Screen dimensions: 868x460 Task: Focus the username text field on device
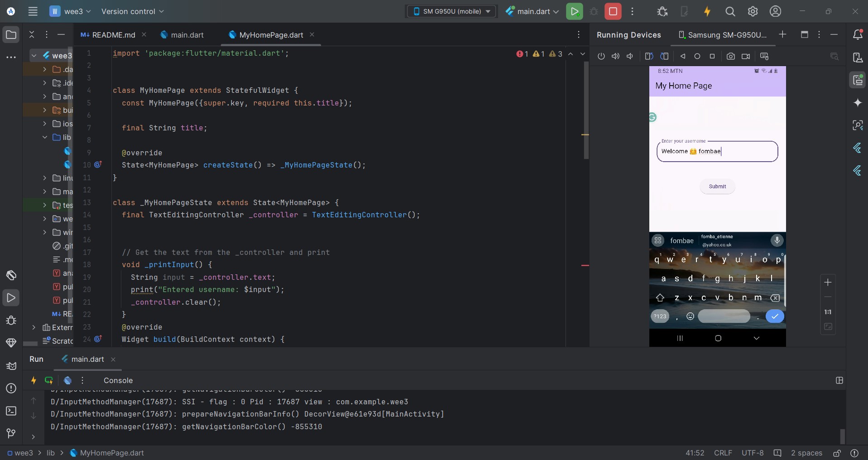point(717,151)
